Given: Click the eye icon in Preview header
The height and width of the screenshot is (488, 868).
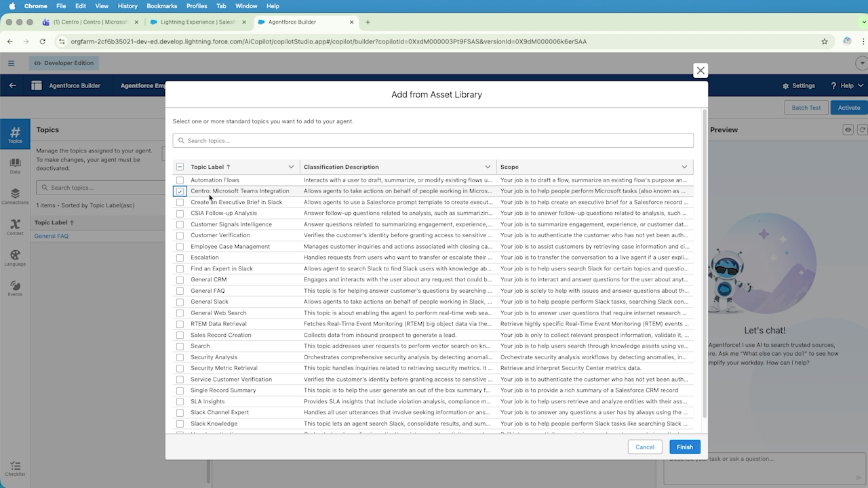Looking at the screenshot, I should click(x=848, y=129).
